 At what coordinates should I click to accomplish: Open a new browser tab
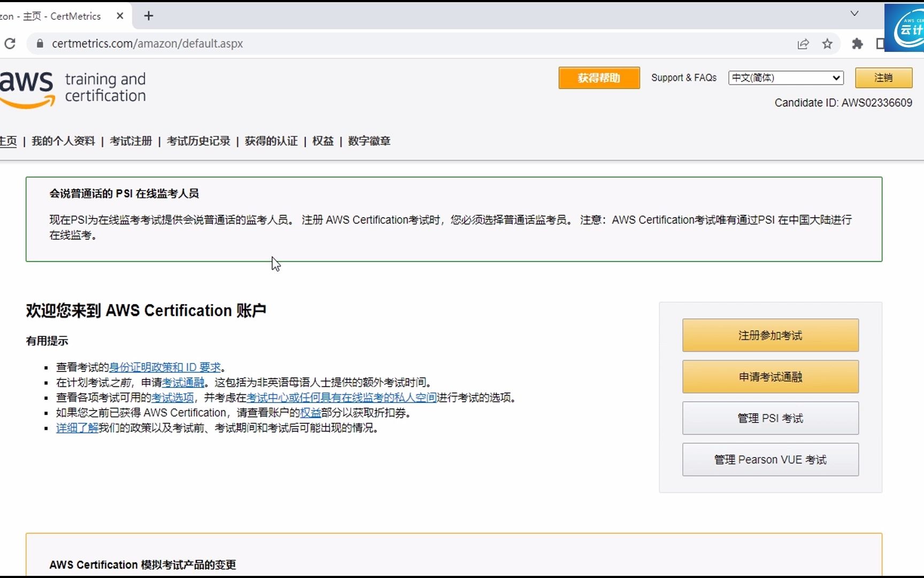tap(149, 16)
